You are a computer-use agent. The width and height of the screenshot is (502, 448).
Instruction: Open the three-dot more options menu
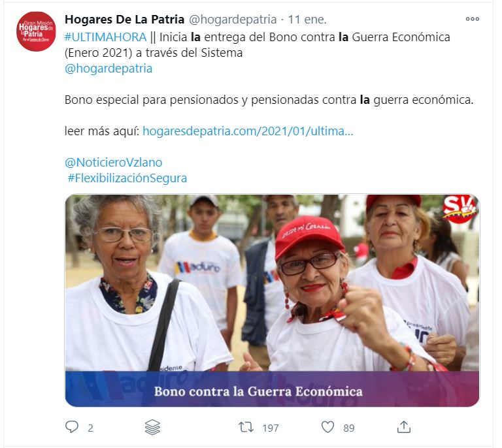click(x=472, y=19)
